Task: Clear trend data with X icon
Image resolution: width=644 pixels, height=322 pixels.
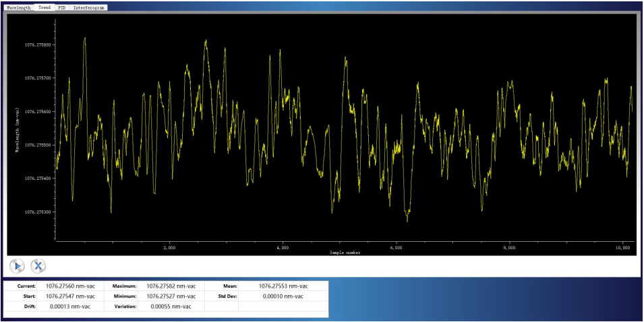Action: click(38, 266)
